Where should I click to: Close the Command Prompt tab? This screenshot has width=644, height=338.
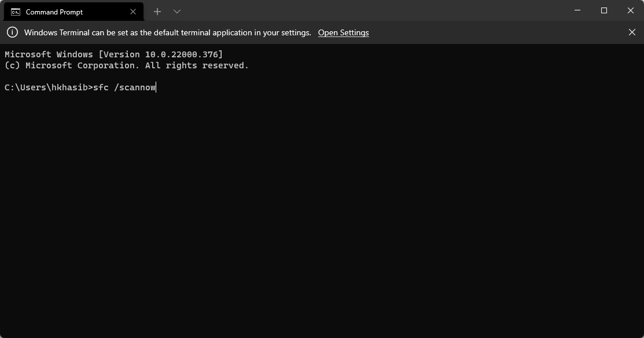[x=133, y=12]
